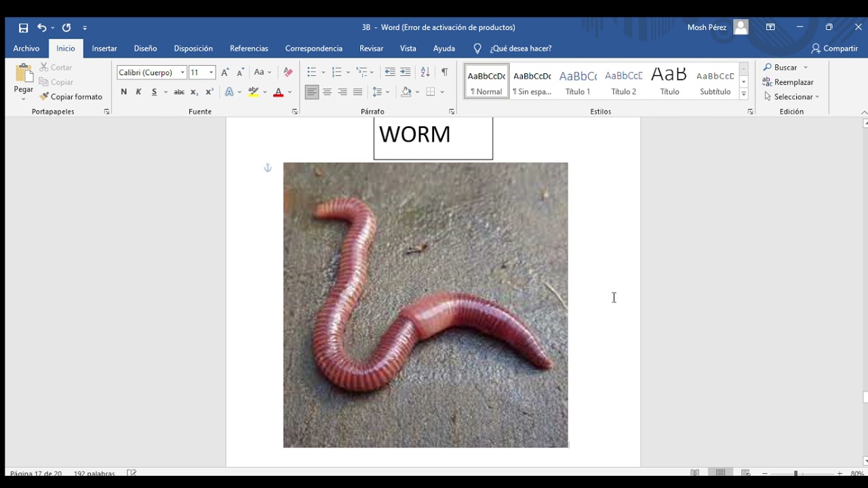
Task: Open the Archivo tab
Action: coord(26,49)
